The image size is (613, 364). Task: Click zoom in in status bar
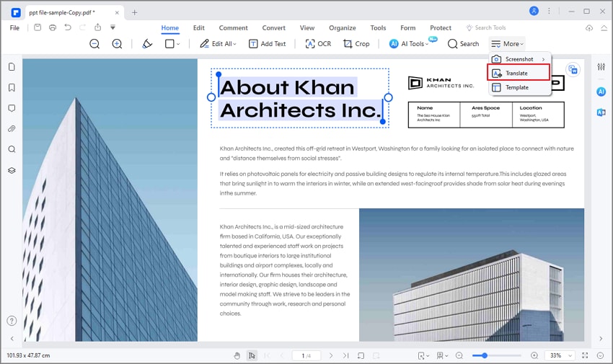534,355
